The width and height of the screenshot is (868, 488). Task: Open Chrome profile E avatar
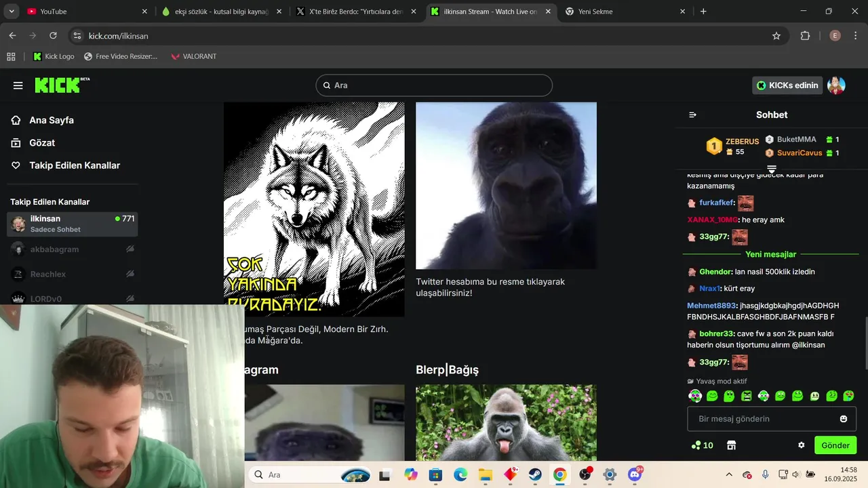tap(835, 36)
